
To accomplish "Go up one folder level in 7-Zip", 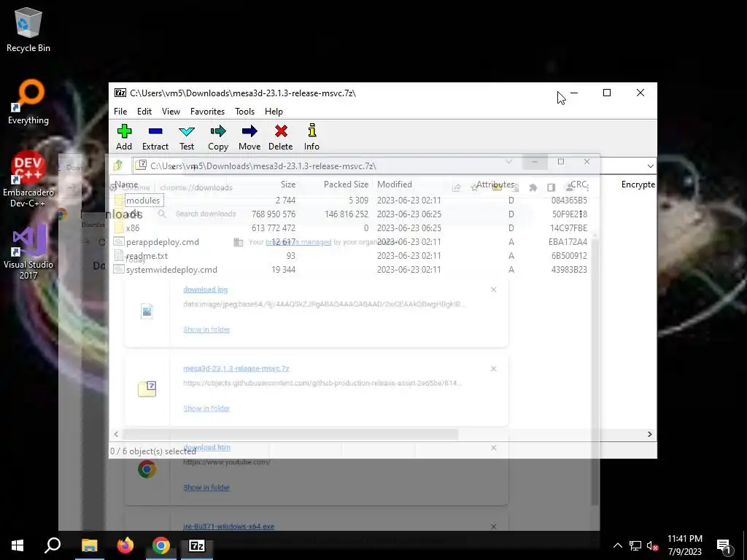I will [118, 166].
